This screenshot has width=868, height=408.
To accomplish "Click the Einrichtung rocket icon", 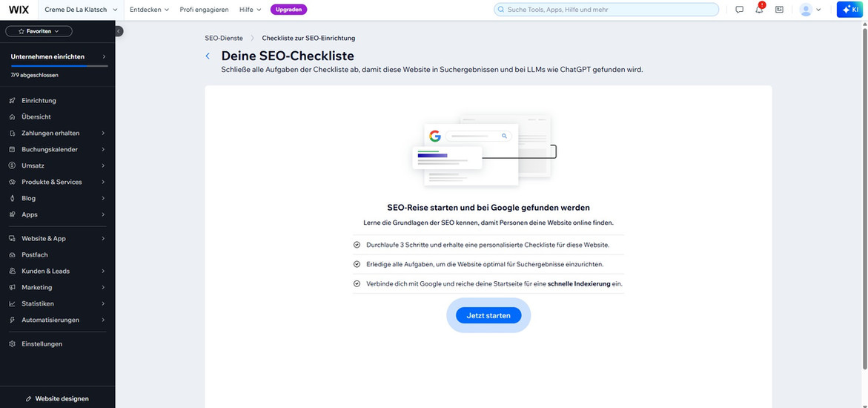I will coord(12,101).
